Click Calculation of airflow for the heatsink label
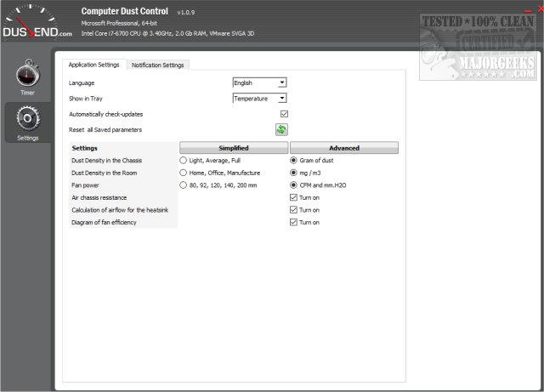 click(x=120, y=210)
